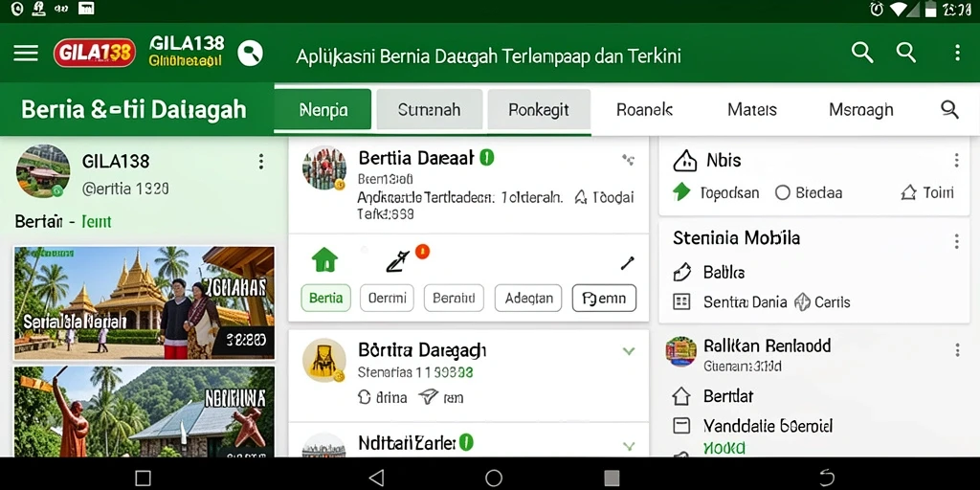Open Steninia Mobila three-dot menu
This screenshot has height=490, width=980.
click(956, 241)
